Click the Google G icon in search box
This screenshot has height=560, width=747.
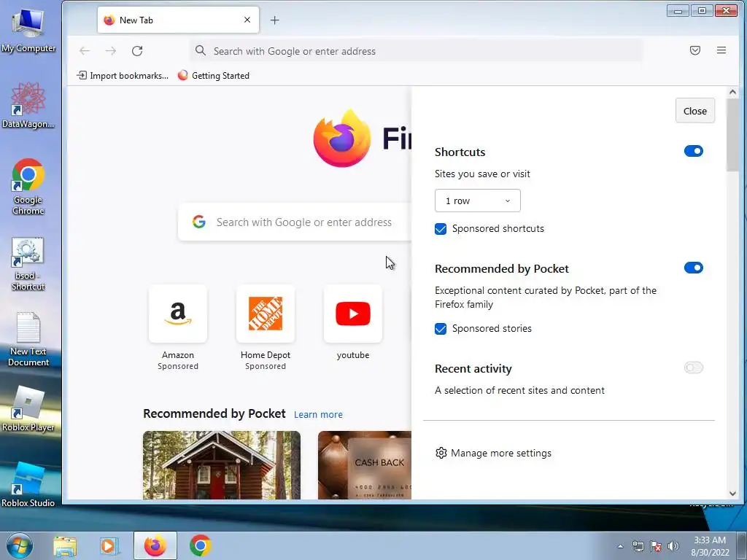coord(199,222)
